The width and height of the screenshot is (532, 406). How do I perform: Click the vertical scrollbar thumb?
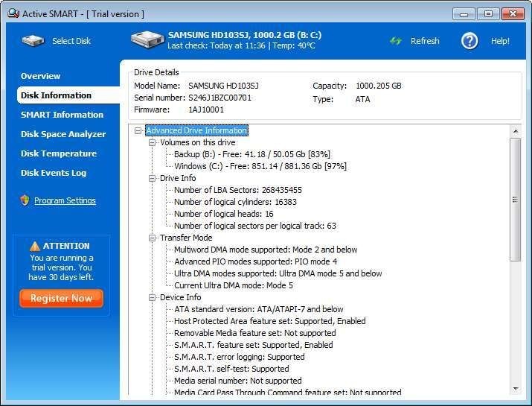click(x=516, y=200)
